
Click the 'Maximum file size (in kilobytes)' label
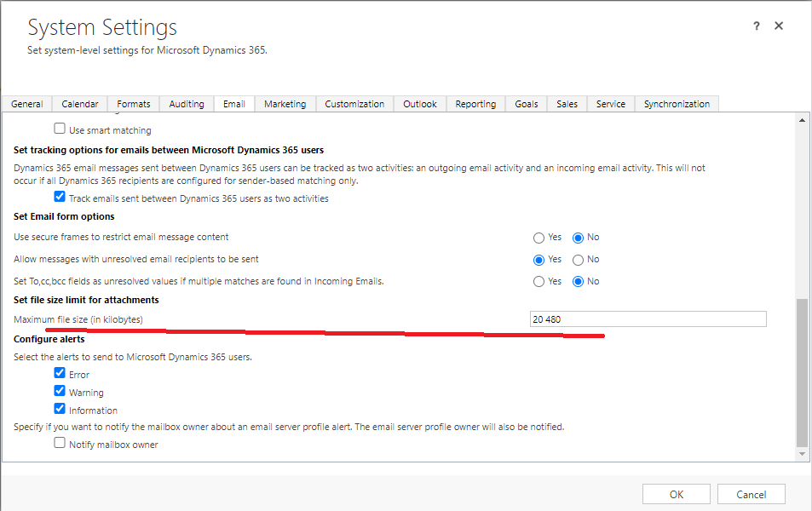78,319
